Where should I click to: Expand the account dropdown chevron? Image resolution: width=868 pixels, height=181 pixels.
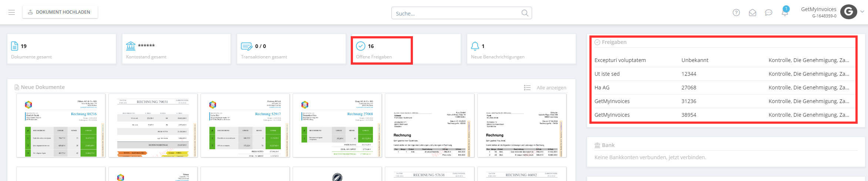point(862,12)
